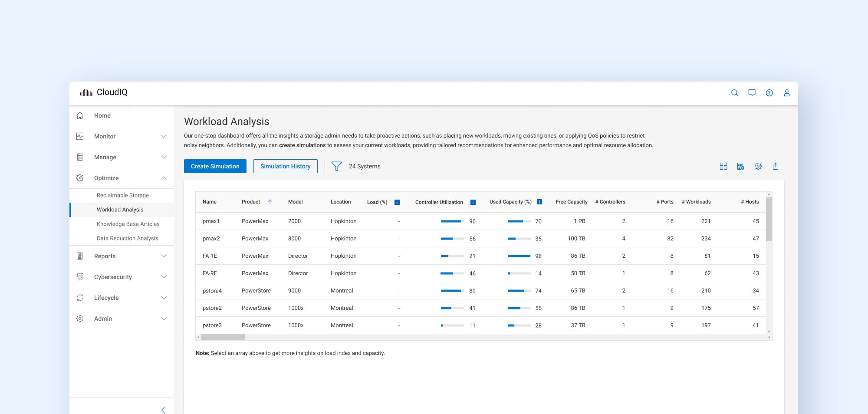Switch to grid card view icon
Viewport: 868px width, 414px height.
pos(723,166)
